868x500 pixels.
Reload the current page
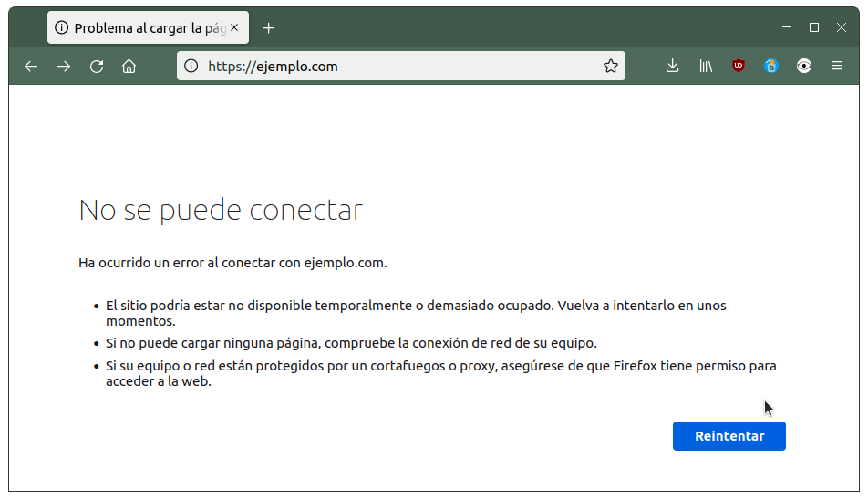97,67
